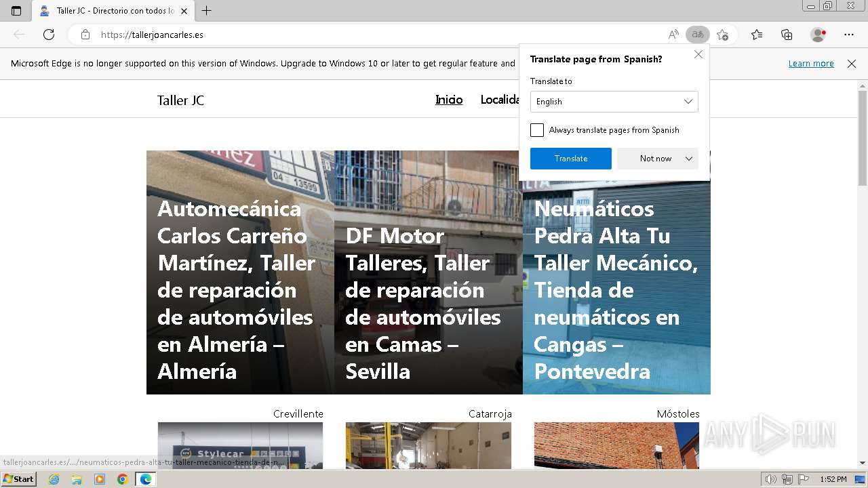Image resolution: width=868 pixels, height=488 pixels.
Task: Go to Inicio menu item
Action: click(449, 100)
